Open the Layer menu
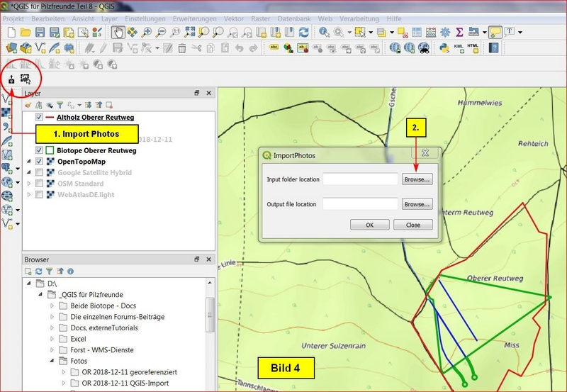Image resolution: width=567 pixels, height=392 pixels. pyautogui.click(x=109, y=19)
